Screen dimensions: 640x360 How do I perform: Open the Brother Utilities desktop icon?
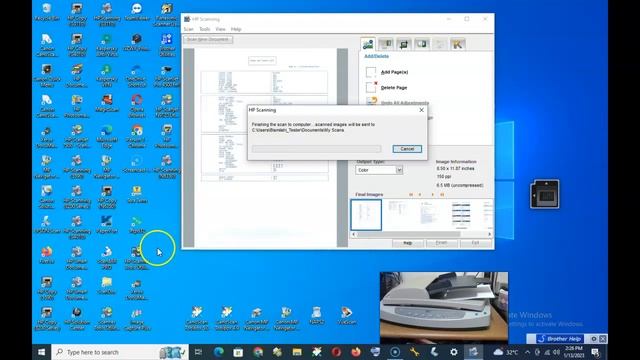click(167, 44)
